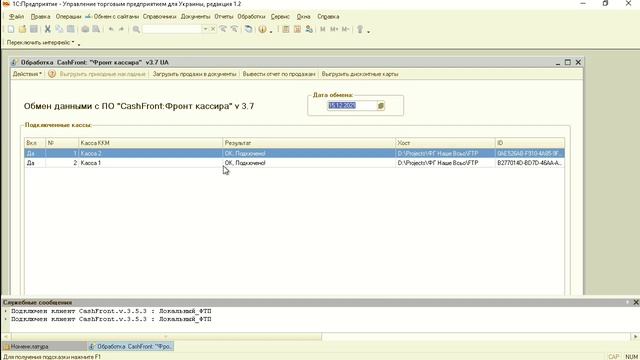Click in the toolbar search text field
This screenshot has width=640, height=360.
tap(172, 29)
